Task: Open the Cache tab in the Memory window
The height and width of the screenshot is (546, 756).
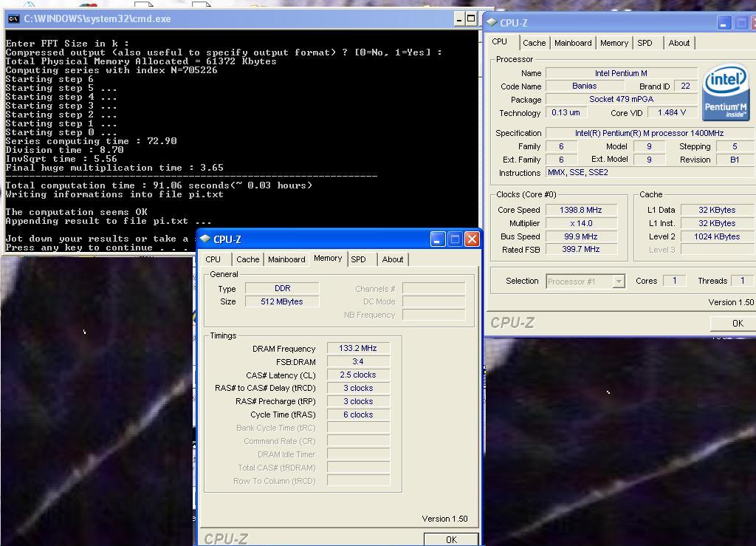Action: click(x=248, y=259)
